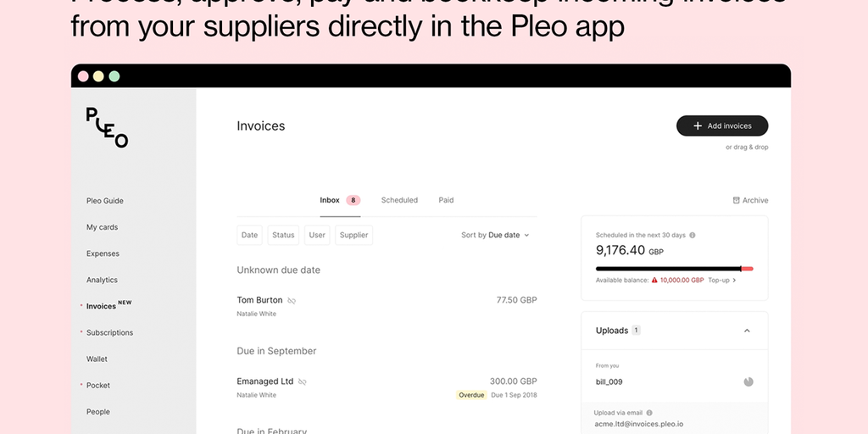Click the red balance warning triangle icon
This screenshot has width=868, height=434.
pyautogui.click(x=654, y=280)
